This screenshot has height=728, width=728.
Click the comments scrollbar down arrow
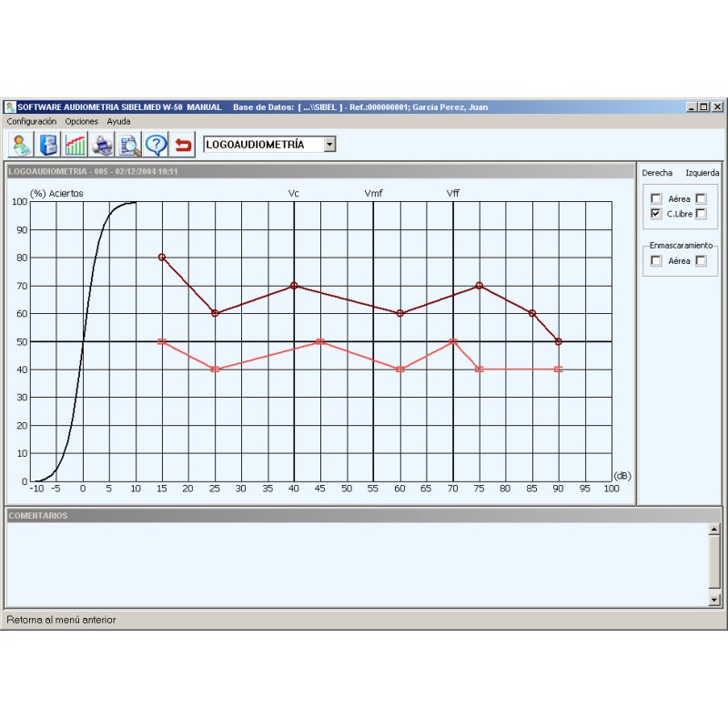pos(714,600)
